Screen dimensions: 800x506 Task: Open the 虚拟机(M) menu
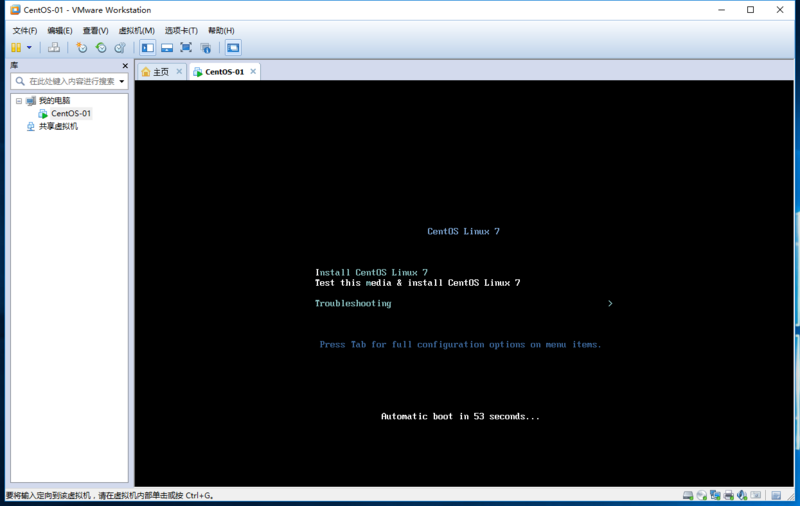click(137, 31)
